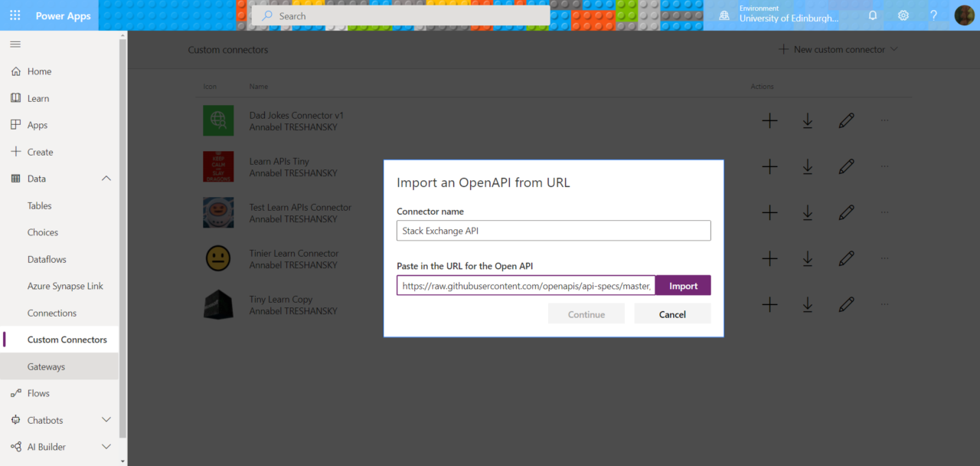Expand the Chatbots section
980x466 pixels.
pyautogui.click(x=106, y=419)
